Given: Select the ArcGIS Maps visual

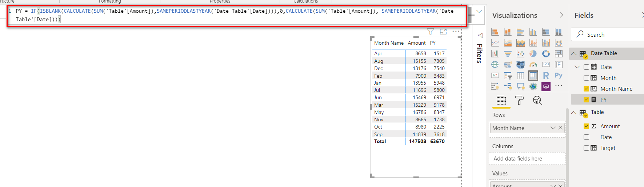Looking at the screenshot, I should click(533, 86).
